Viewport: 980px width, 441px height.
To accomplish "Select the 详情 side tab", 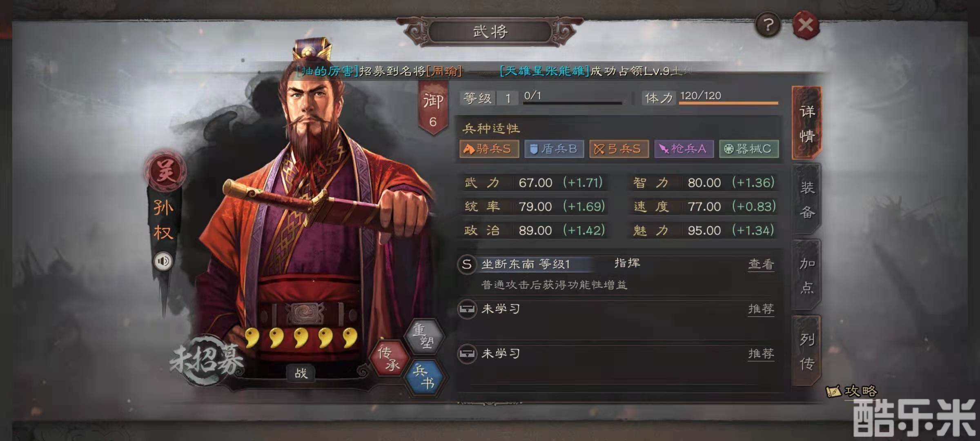I will tap(807, 123).
